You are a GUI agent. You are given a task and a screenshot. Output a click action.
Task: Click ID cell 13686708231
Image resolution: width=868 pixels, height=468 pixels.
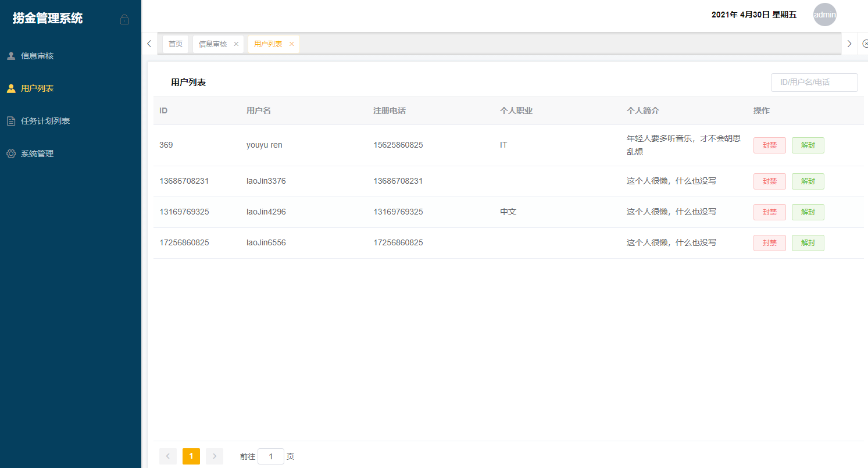(184, 181)
